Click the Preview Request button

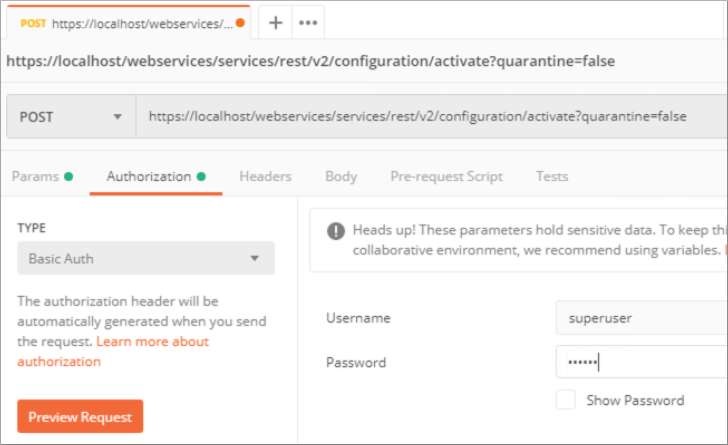[80, 416]
